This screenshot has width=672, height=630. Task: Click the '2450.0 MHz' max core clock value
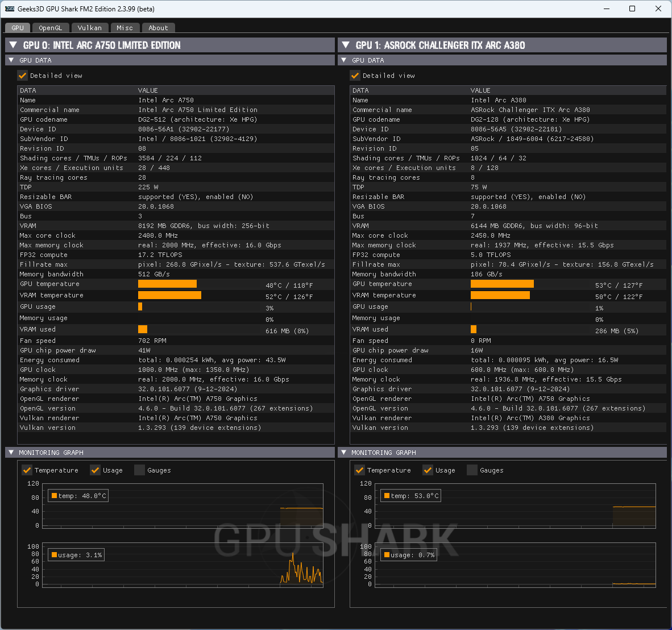click(x=490, y=236)
